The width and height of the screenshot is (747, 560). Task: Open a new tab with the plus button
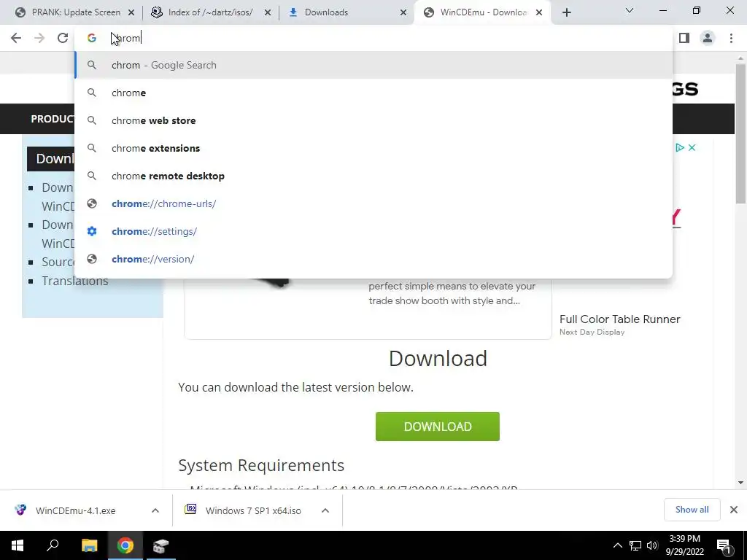click(x=566, y=12)
